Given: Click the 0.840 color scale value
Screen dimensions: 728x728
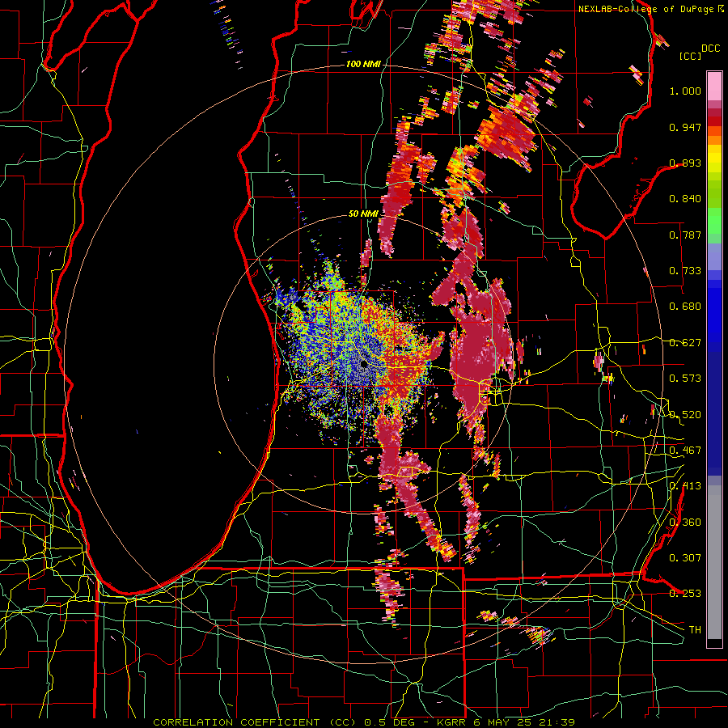Looking at the screenshot, I should [x=685, y=199].
